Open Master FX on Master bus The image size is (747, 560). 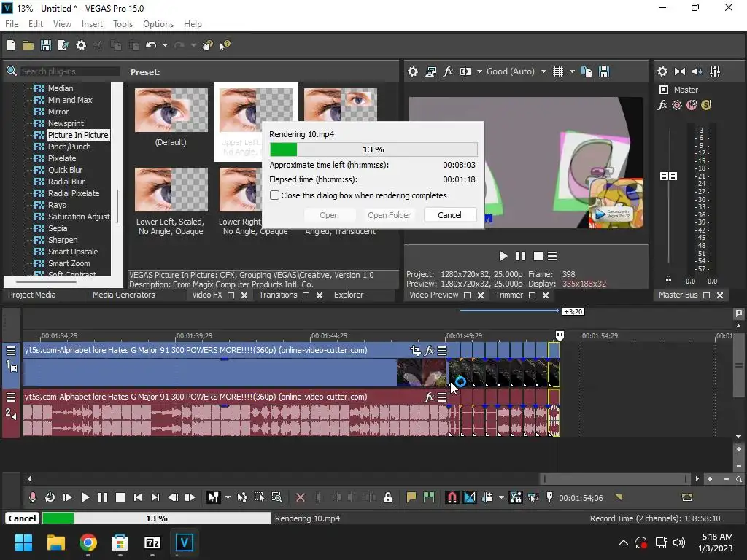click(x=662, y=105)
